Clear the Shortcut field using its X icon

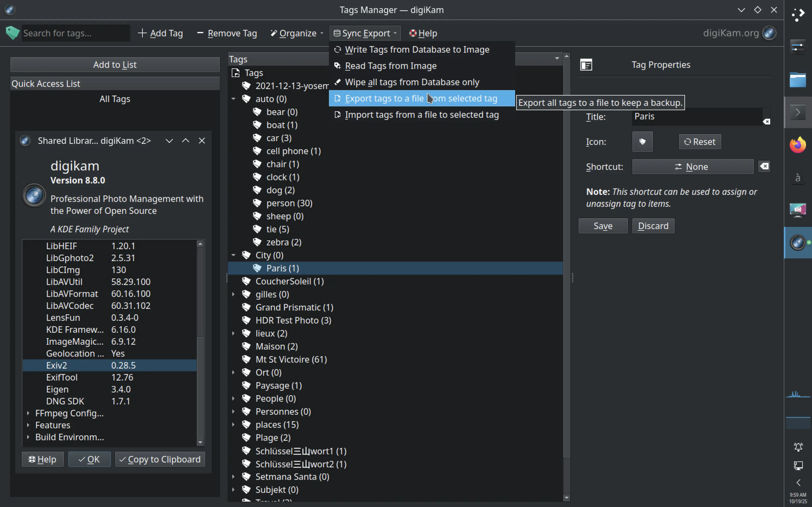click(765, 166)
